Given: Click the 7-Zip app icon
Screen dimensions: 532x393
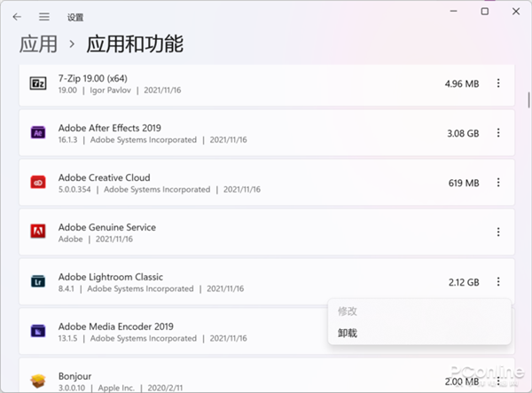Looking at the screenshot, I should point(38,83).
